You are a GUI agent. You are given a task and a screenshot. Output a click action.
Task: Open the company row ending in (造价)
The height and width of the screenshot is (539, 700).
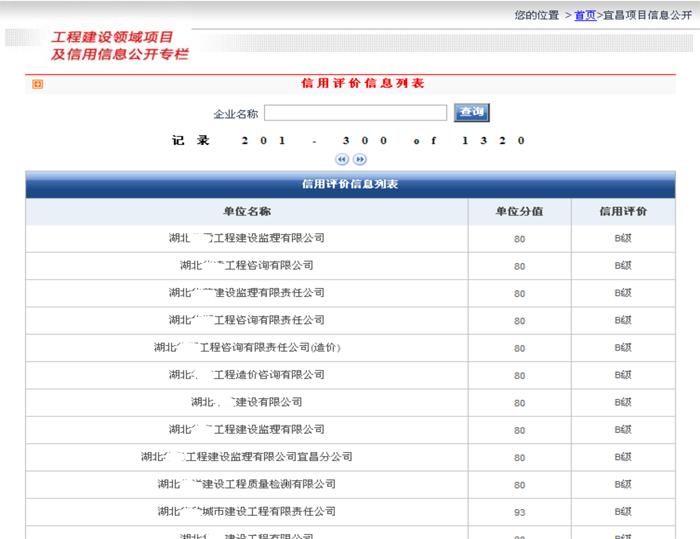pyautogui.click(x=246, y=348)
